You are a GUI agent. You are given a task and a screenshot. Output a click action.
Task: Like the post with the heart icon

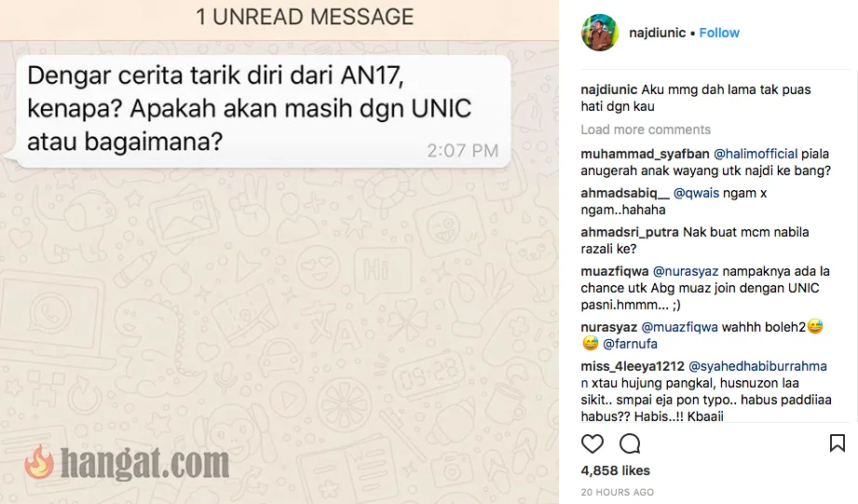point(592,443)
